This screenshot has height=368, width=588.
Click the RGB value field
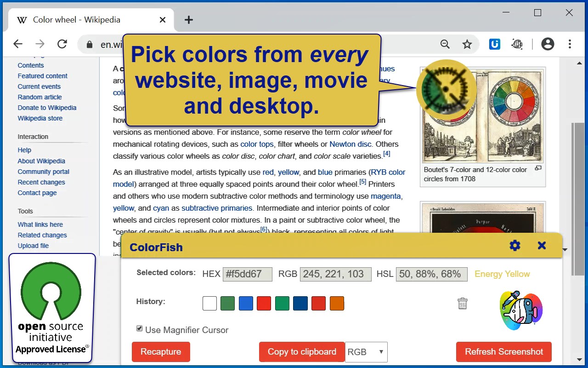[x=336, y=274]
